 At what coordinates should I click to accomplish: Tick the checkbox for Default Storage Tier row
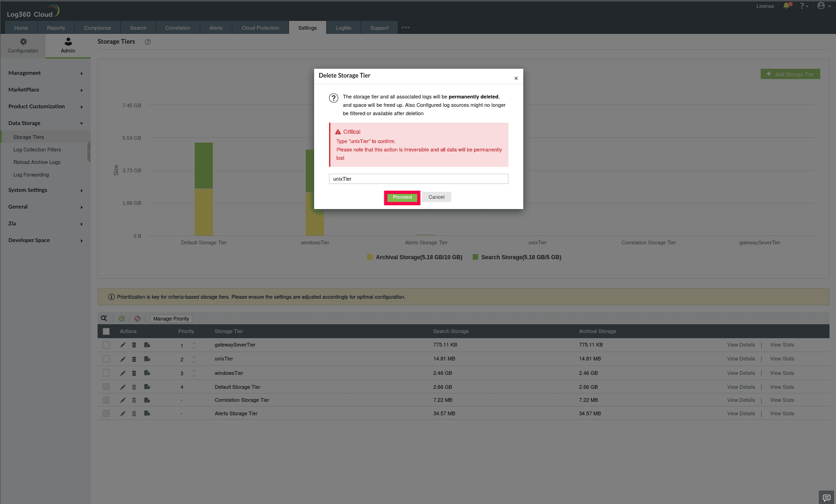click(x=106, y=386)
